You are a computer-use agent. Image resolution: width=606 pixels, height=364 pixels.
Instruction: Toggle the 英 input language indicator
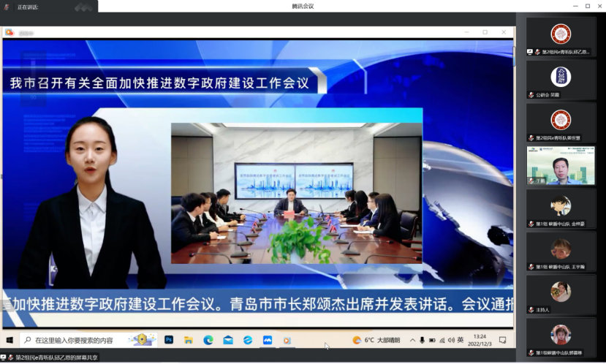pos(460,340)
